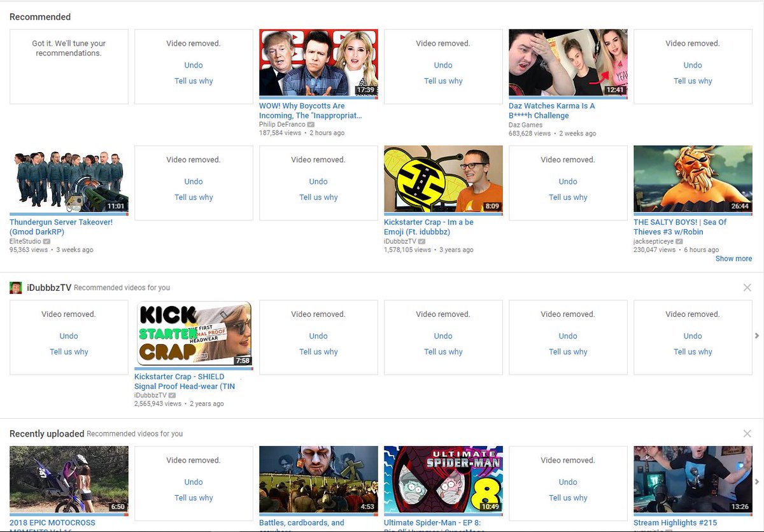Undo removal in card right after Daz Games video
Viewport: 764px width, 532px height.
click(x=693, y=65)
